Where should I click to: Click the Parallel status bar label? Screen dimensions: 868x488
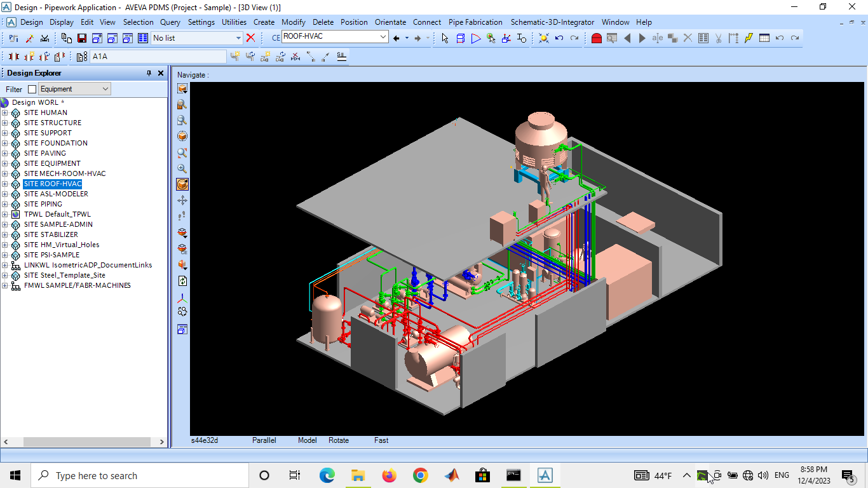click(x=264, y=440)
